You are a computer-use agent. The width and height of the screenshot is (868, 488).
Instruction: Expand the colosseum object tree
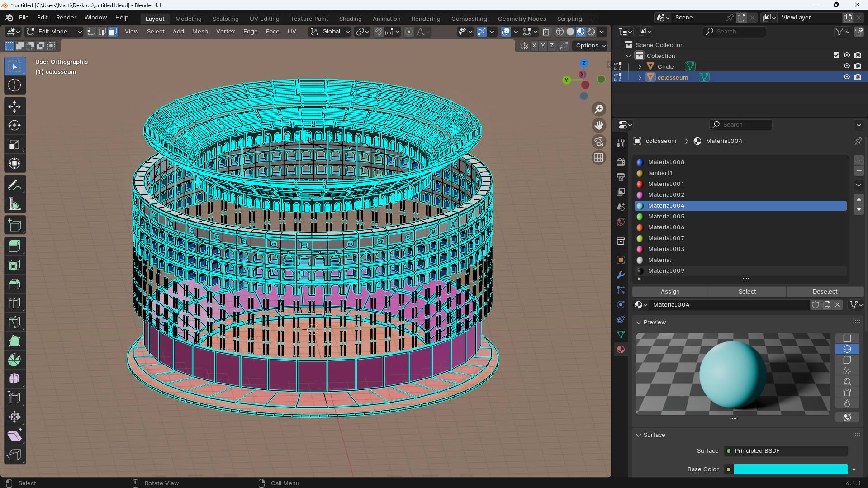click(639, 77)
